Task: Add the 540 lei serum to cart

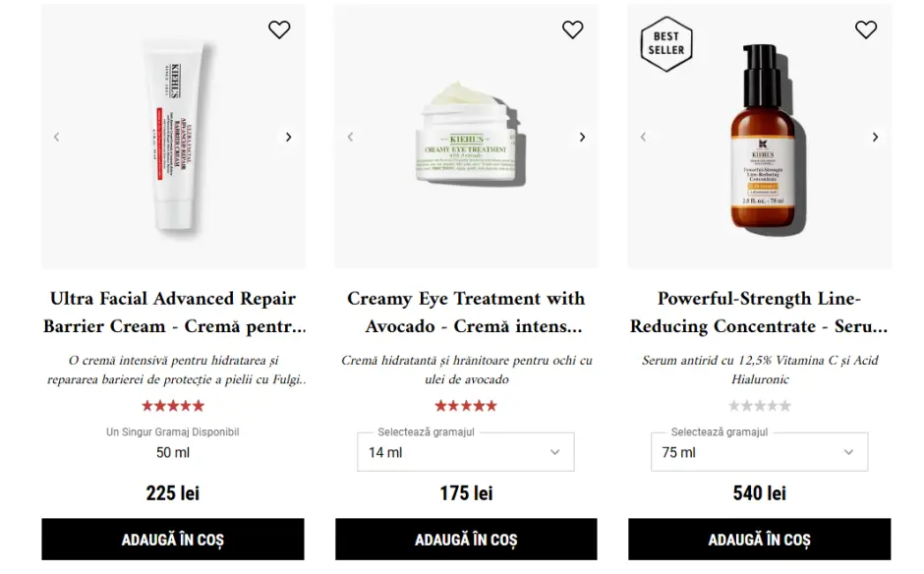Action: click(759, 540)
